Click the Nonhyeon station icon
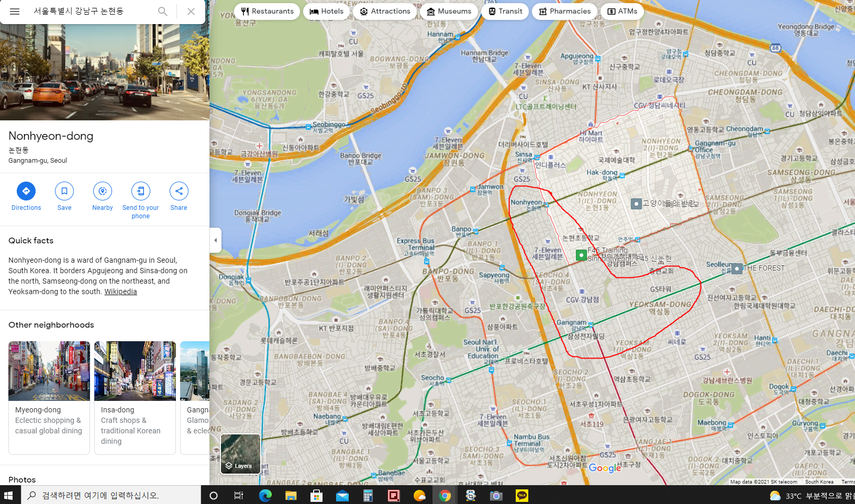855x504 pixels. tap(546, 205)
